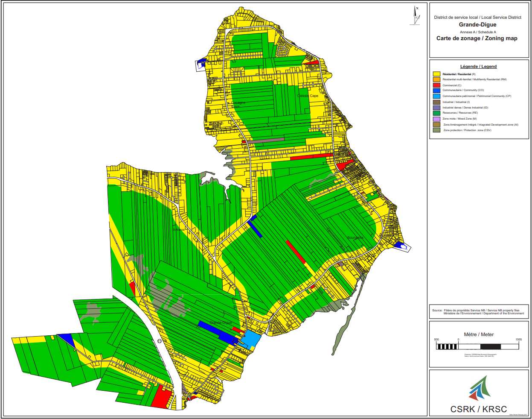Pick the brown Industrial (I) legend swatch
This screenshot has height=419, width=532.
tap(436, 102)
